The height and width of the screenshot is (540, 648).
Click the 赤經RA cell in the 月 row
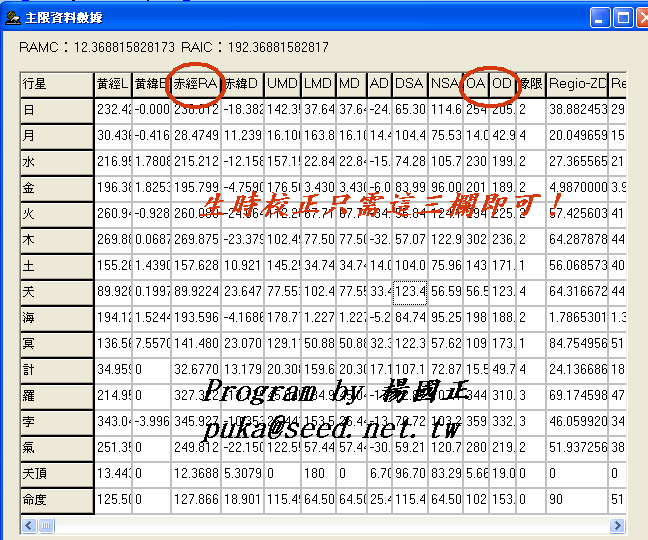[194, 135]
